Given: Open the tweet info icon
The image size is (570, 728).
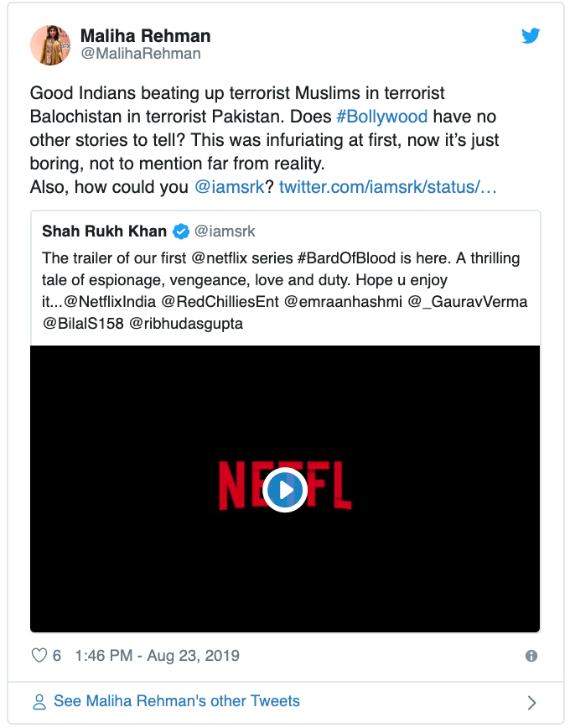Looking at the screenshot, I should [531, 656].
